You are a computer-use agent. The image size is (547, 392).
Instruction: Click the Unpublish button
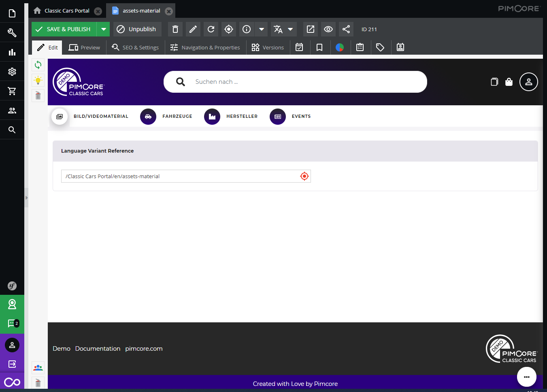(x=137, y=29)
